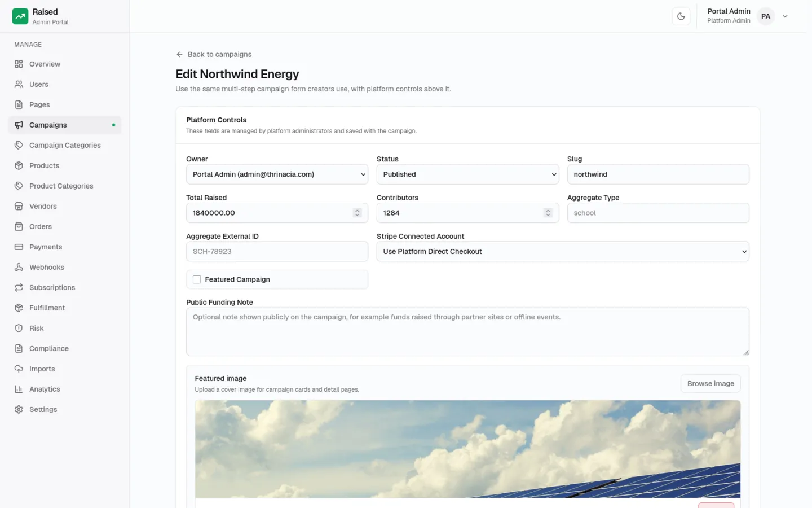Screen dimensions: 812x508
Task: Click the Portal Admin user name
Action: pos(729,11)
